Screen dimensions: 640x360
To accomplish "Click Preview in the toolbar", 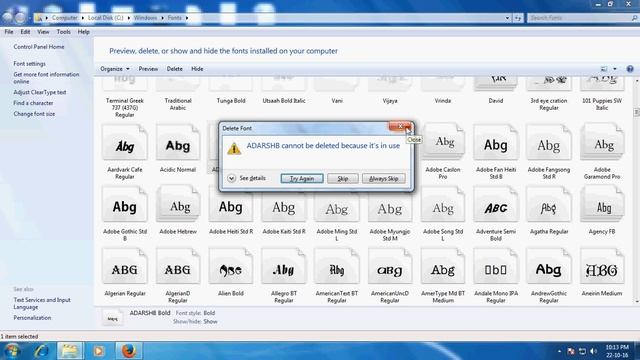I will click(148, 69).
